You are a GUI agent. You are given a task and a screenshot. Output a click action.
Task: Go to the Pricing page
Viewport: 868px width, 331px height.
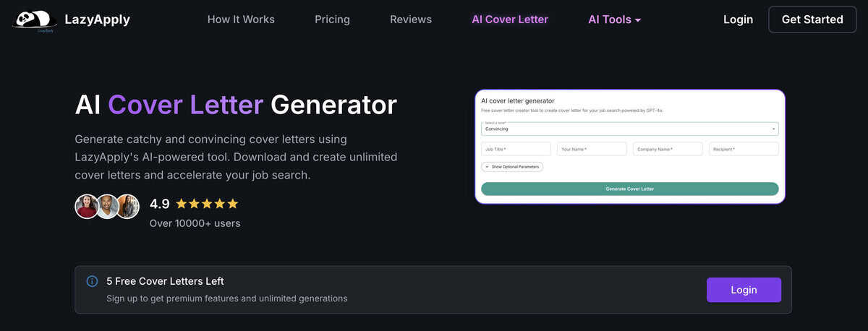coord(332,20)
